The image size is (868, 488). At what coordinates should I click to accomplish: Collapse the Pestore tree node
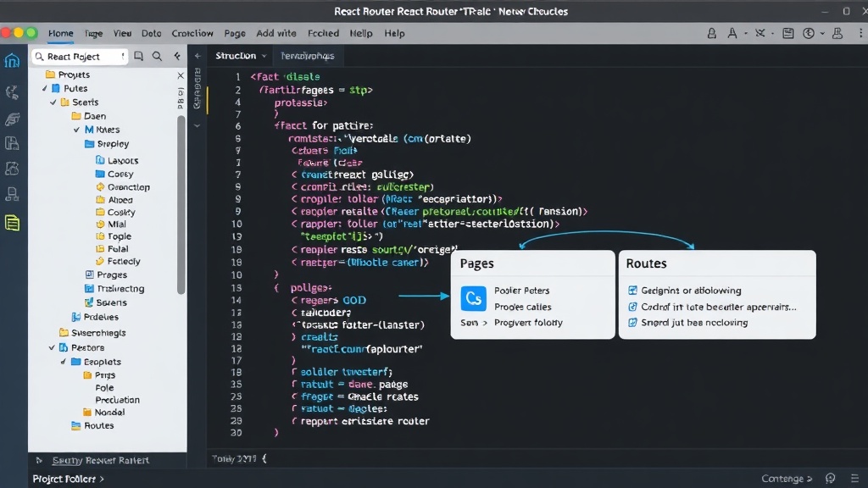point(52,348)
